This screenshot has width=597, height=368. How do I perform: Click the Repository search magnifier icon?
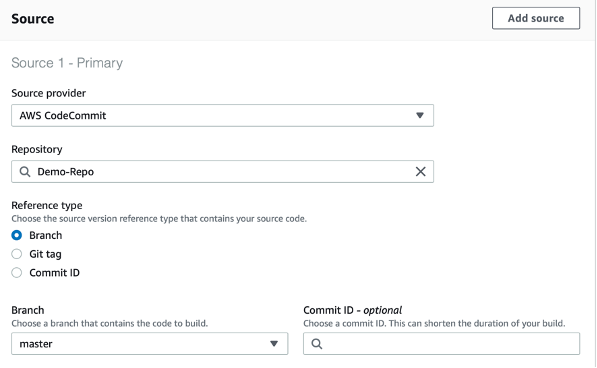click(25, 172)
